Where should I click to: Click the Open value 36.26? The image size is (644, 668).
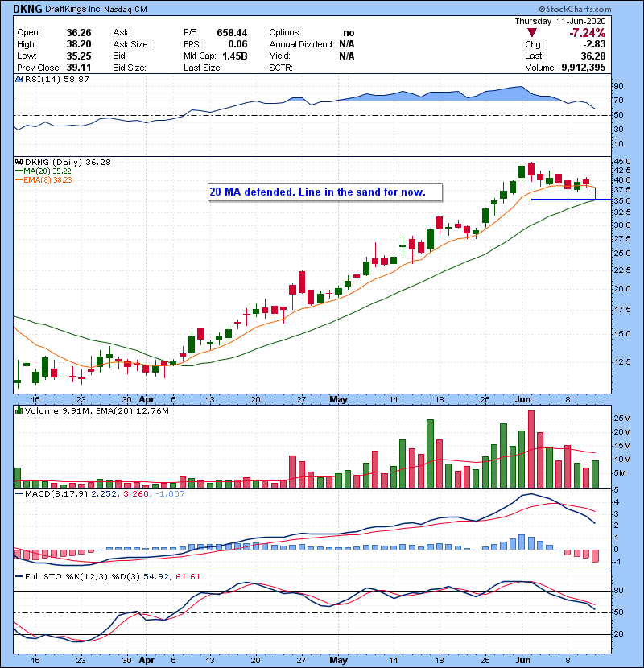click(x=79, y=33)
